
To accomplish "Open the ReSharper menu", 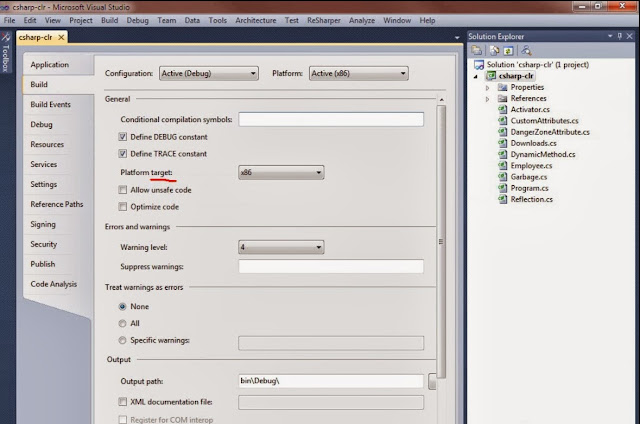I will pos(324,20).
